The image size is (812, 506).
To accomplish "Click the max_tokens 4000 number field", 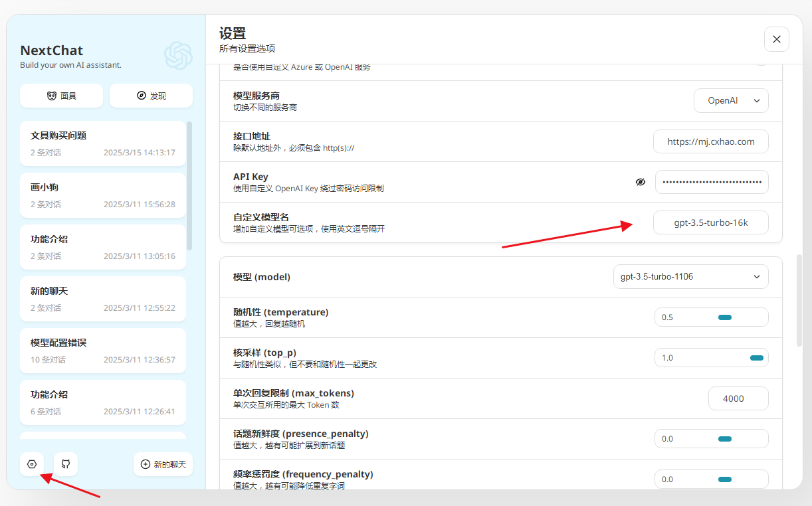I will pos(738,398).
